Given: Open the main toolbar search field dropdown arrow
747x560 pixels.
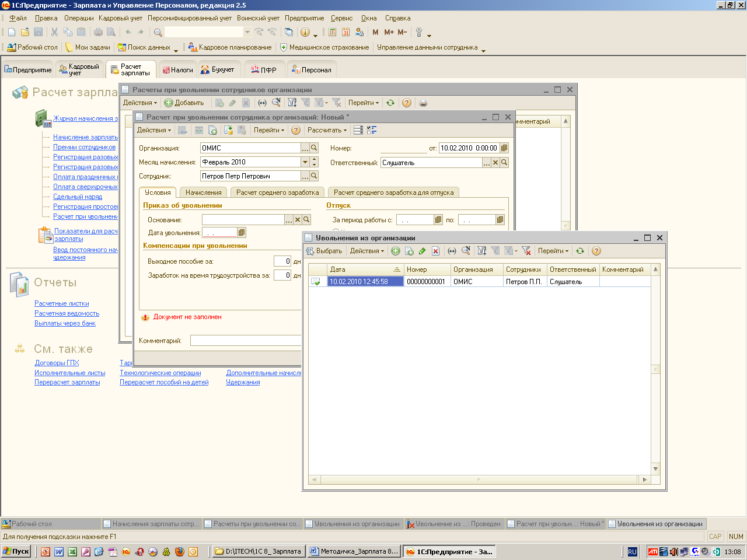Looking at the screenshot, I should tap(247, 32).
